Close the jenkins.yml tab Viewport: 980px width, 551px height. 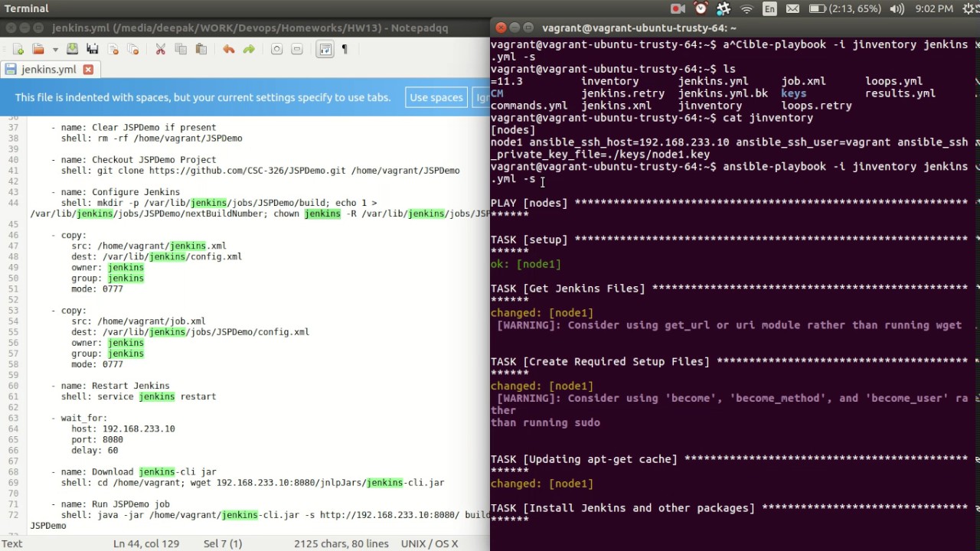click(88, 70)
